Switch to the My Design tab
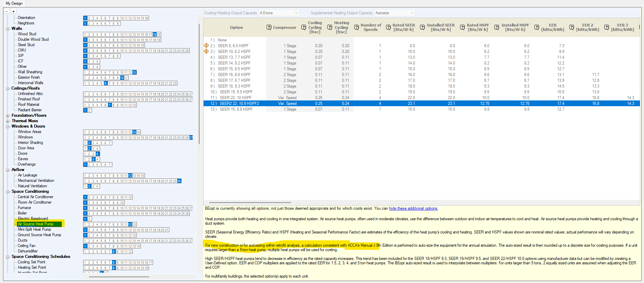The image size is (644, 283). (14, 3)
